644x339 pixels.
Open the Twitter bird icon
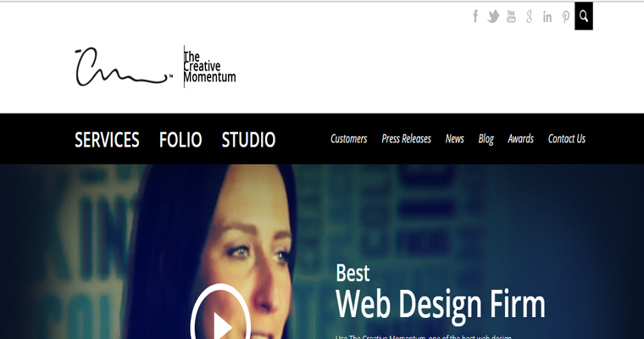(493, 16)
